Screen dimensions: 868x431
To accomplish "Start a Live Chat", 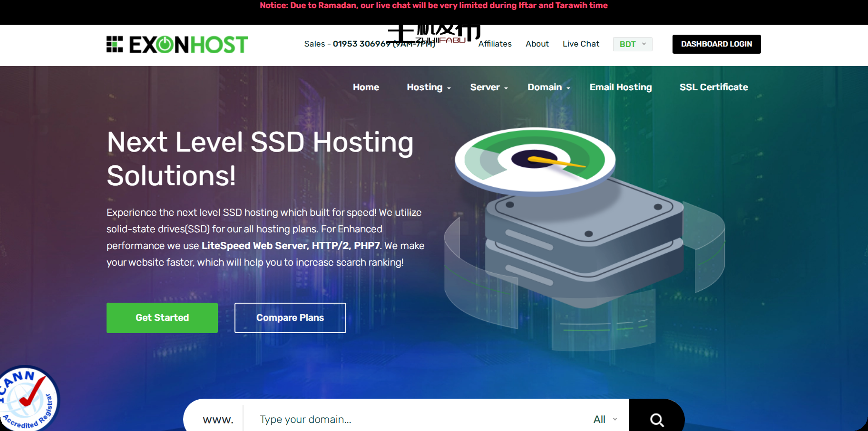I will (x=581, y=44).
